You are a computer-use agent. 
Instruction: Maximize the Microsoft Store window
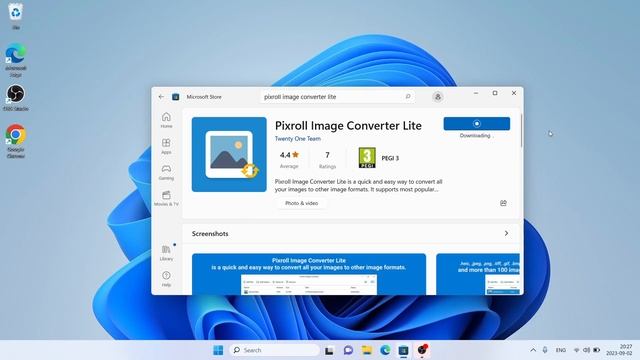pos(495,93)
